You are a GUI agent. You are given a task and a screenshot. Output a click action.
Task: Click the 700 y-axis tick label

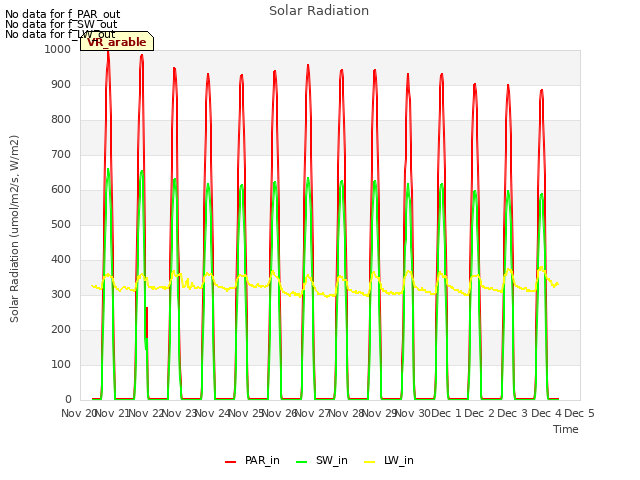point(61,155)
